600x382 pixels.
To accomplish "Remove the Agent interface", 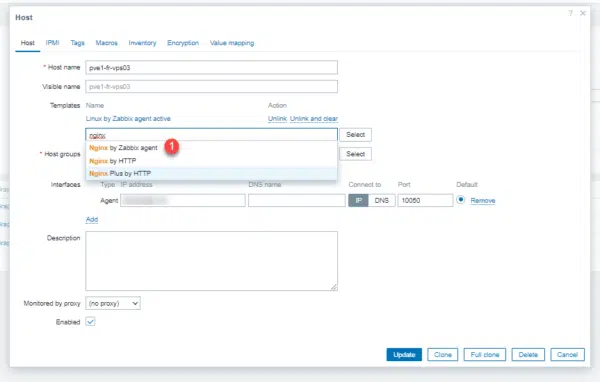I will [x=483, y=201].
